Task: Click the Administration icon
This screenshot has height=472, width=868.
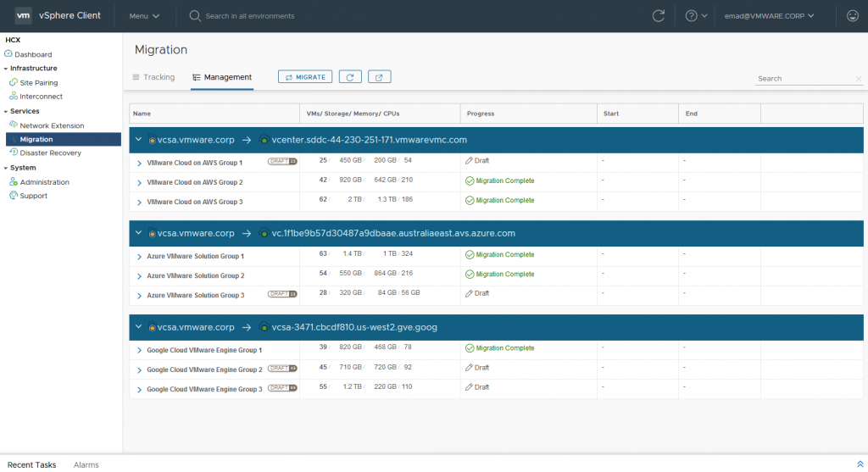Action: point(14,181)
